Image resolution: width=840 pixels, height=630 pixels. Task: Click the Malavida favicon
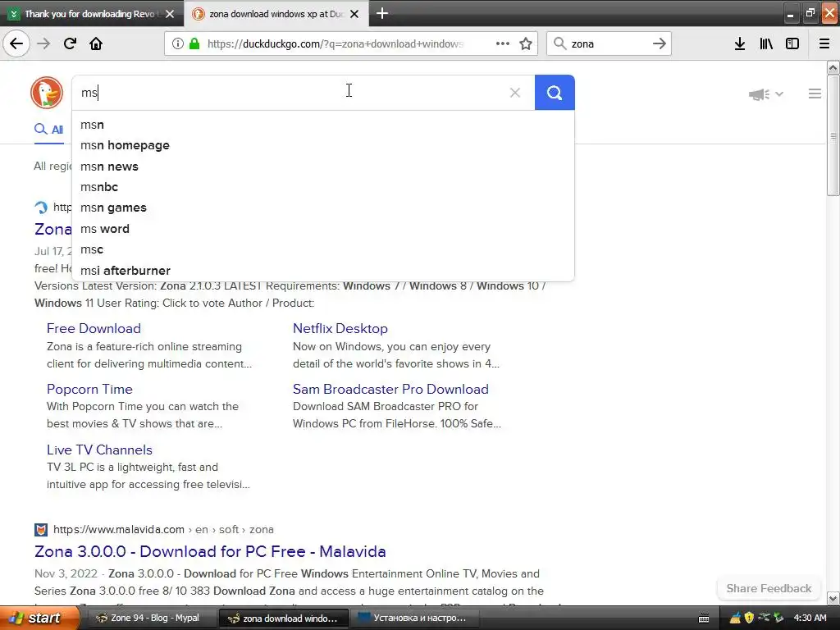click(41, 530)
